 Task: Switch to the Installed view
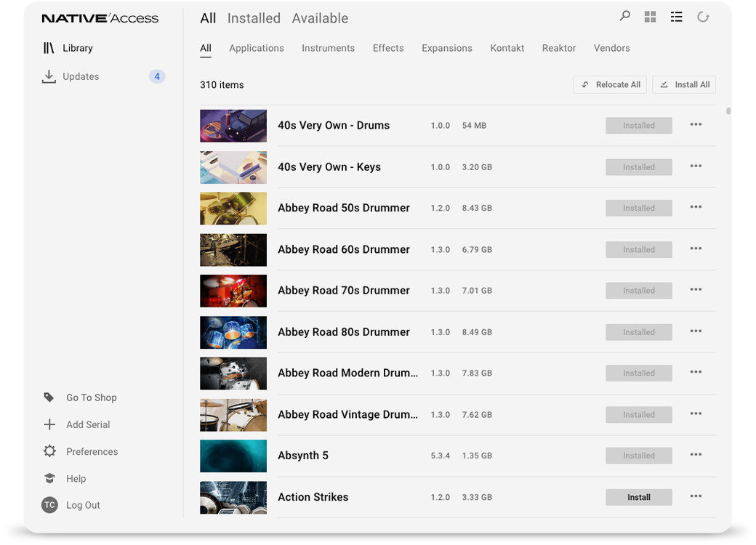coord(254,18)
